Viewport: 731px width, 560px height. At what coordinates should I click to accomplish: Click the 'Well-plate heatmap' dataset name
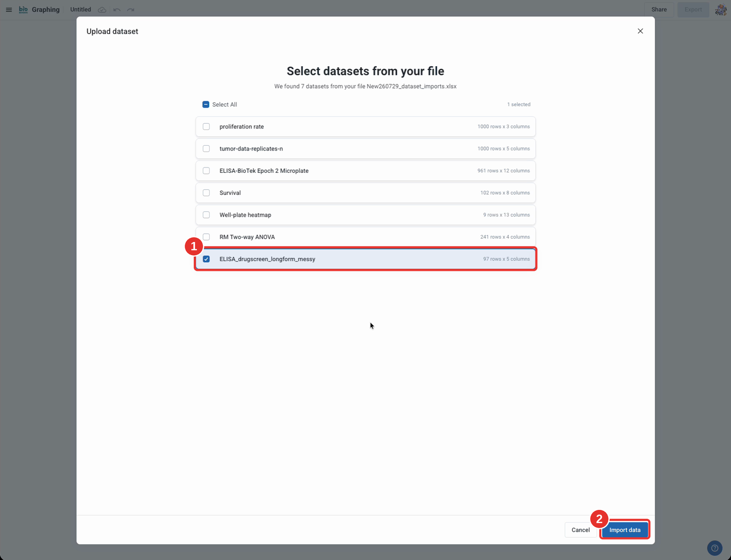pos(245,215)
